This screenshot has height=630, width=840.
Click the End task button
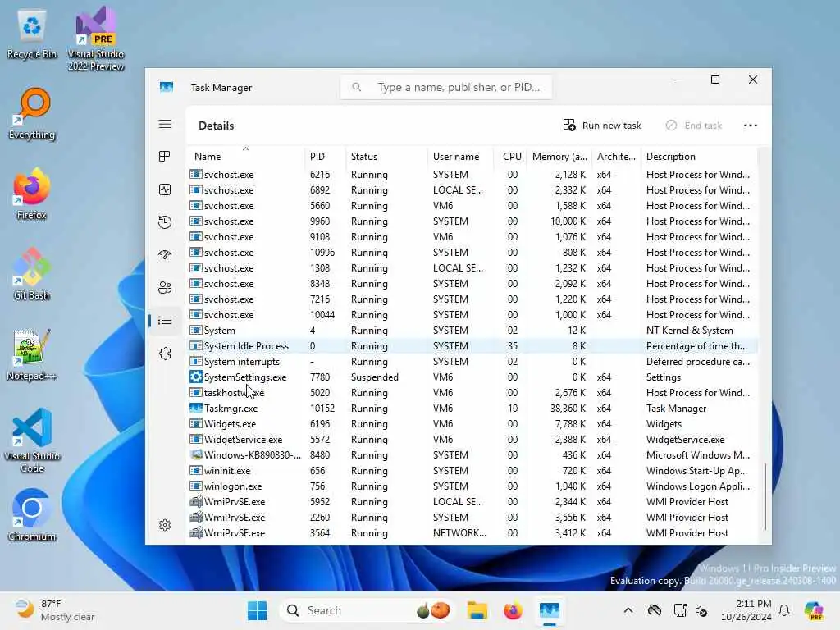click(694, 126)
